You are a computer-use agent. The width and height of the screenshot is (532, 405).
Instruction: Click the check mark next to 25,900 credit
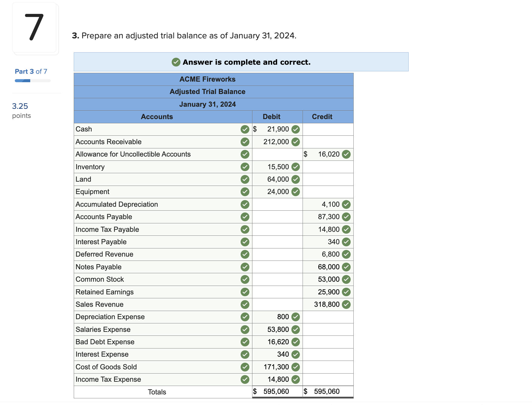[x=346, y=292]
